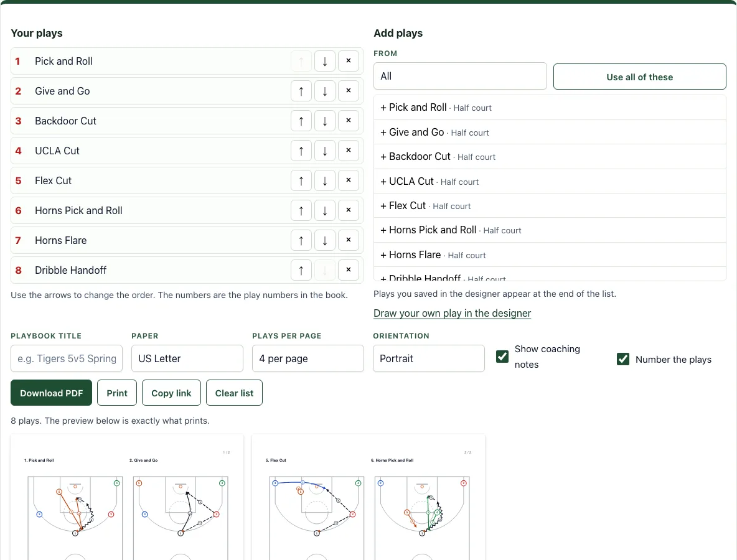
Task: Copy link to this playbook
Action: [x=171, y=393]
